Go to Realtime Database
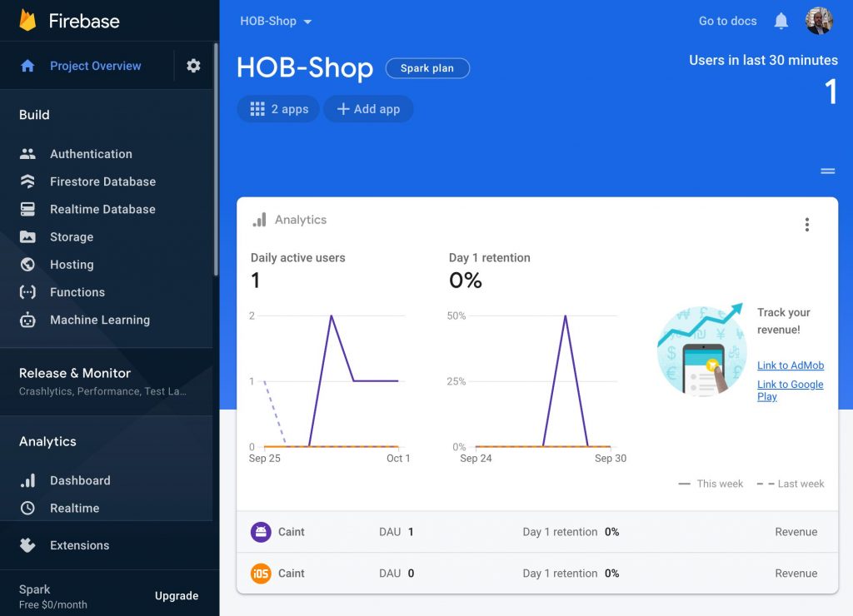 pos(102,209)
